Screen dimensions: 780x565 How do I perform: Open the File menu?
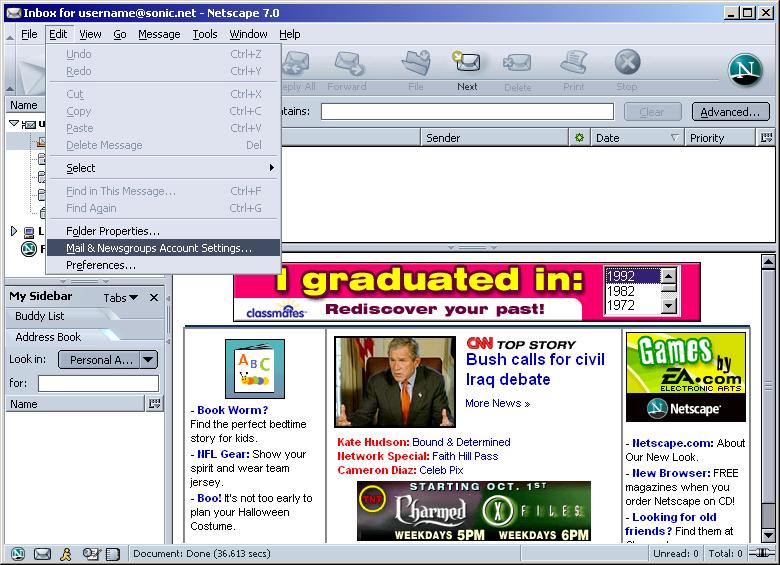tap(29, 34)
